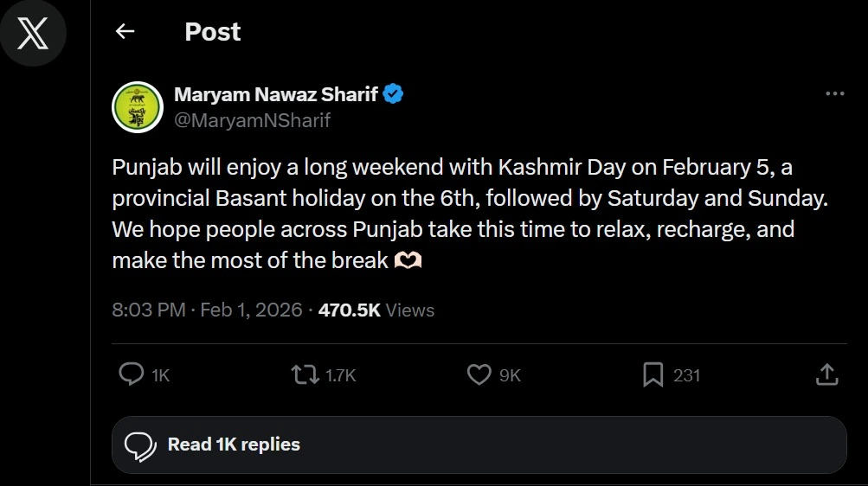The height and width of the screenshot is (486, 868).
Task: Toggle the bookmark icon on the post
Action: (653, 374)
